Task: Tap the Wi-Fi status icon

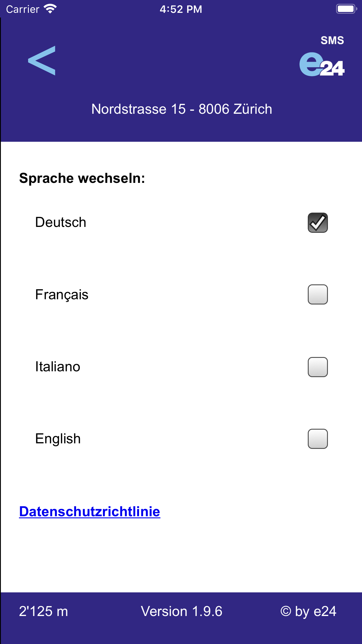Action: (50, 9)
